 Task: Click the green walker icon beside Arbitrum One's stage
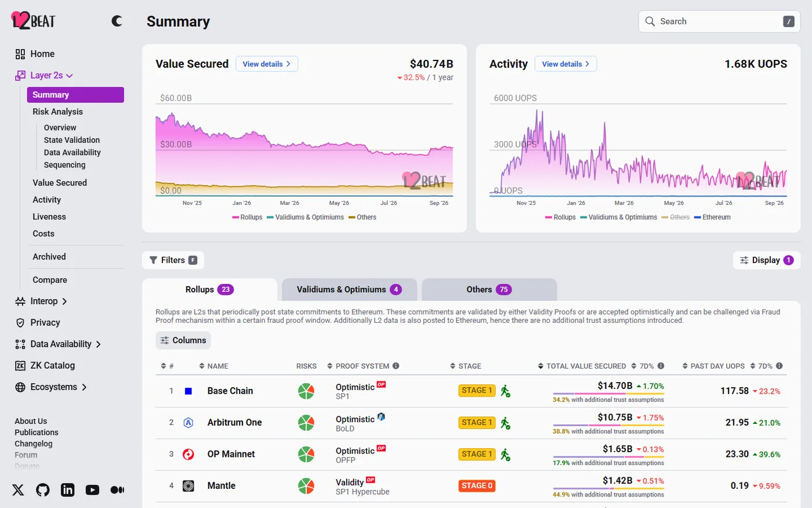click(x=506, y=423)
